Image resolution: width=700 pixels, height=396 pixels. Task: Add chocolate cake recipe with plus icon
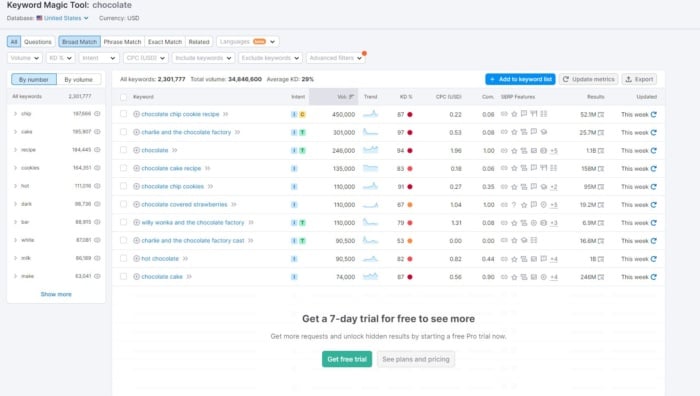137,168
